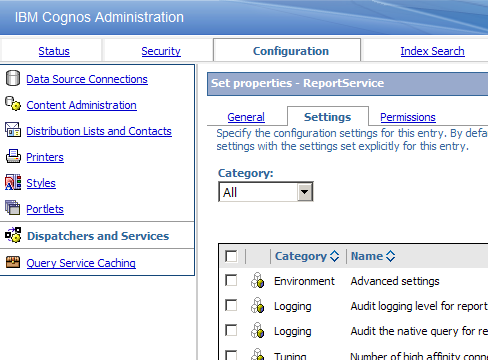Screen dimensions: 488x360
Task: Open the Status tab
Action: [x=54, y=51]
